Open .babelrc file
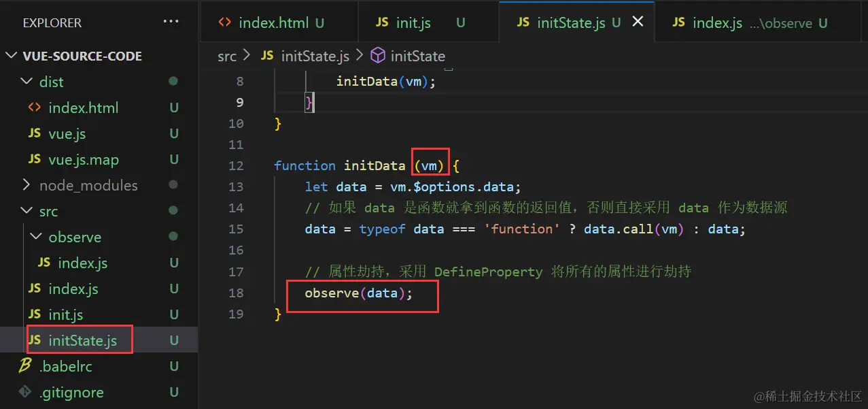 65,366
